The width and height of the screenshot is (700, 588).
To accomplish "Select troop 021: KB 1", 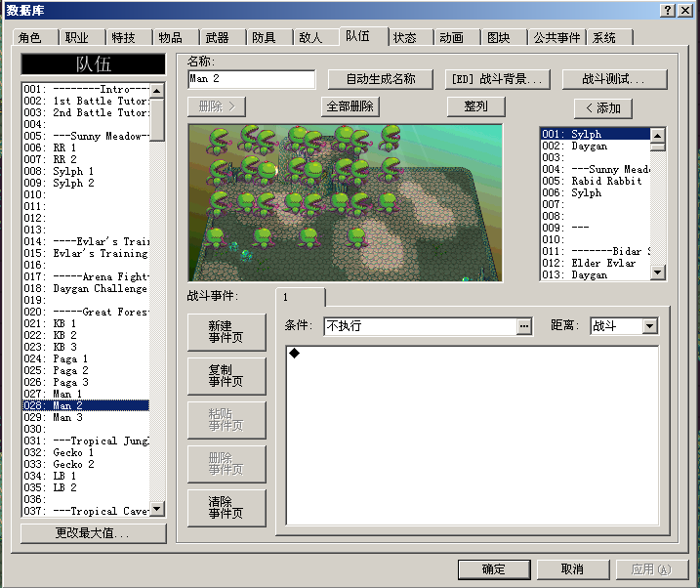I will click(86, 323).
